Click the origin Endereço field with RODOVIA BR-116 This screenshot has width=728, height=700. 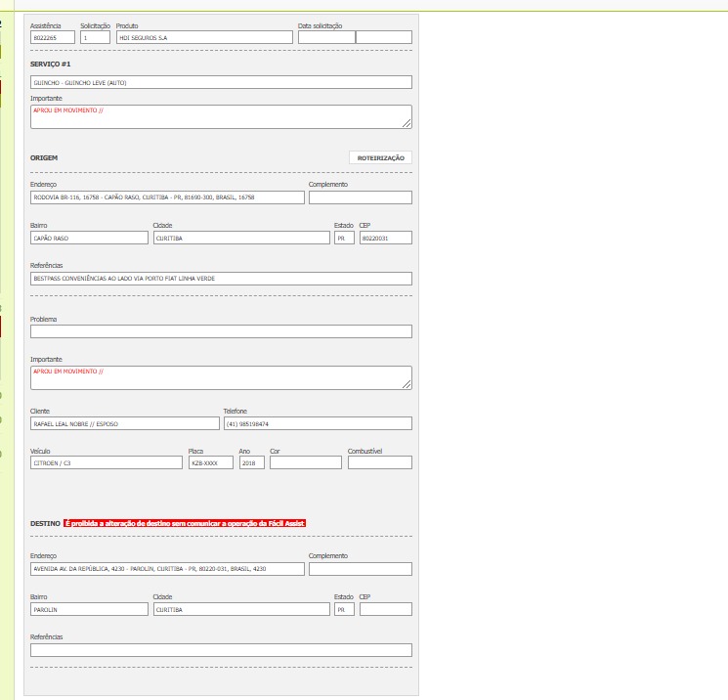167,197
